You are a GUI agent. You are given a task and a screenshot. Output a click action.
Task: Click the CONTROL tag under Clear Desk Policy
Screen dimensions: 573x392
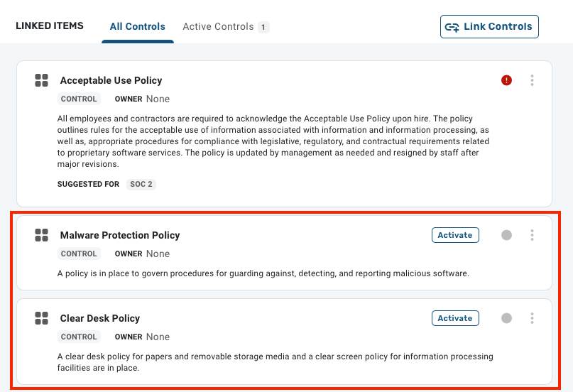(x=79, y=337)
